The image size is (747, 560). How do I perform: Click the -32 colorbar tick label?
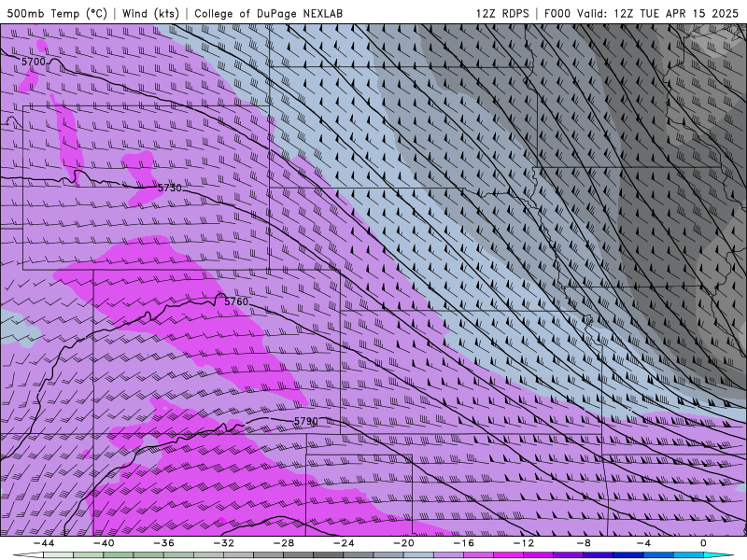[x=224, y=543]
